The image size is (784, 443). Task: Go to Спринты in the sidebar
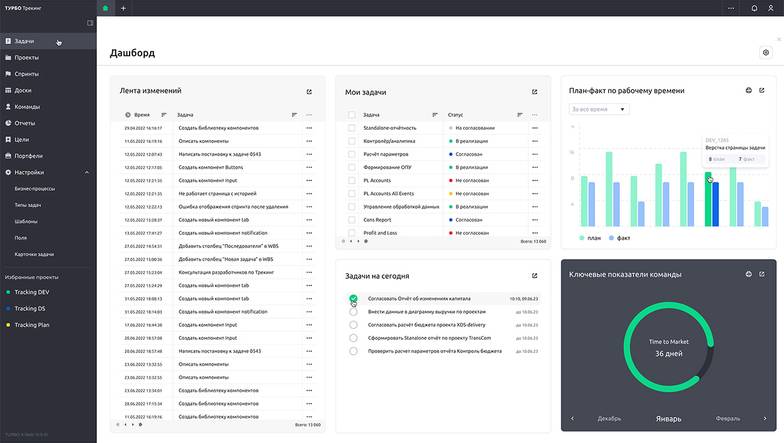click(27, 74)
